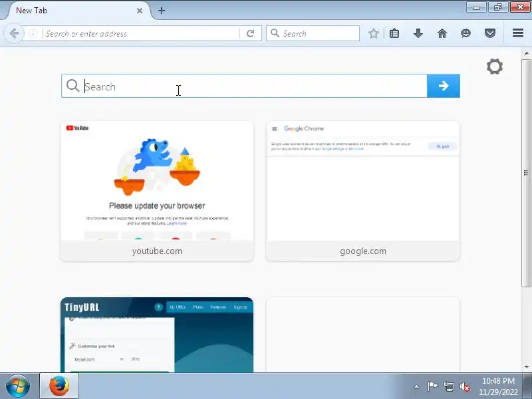Go back using the back arrow button

pyautogui.click(x=14, y=33)
